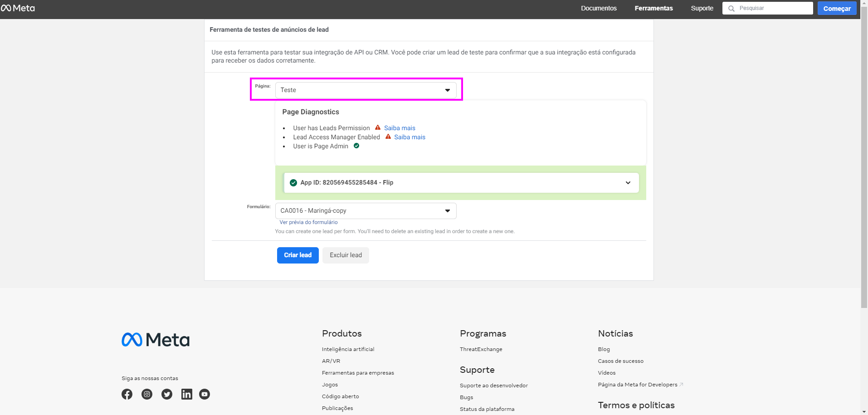The image size is (868, 415).
Task: Click warning icon beside Lead Access Manager Enabled
Action: tap(388, 137)
